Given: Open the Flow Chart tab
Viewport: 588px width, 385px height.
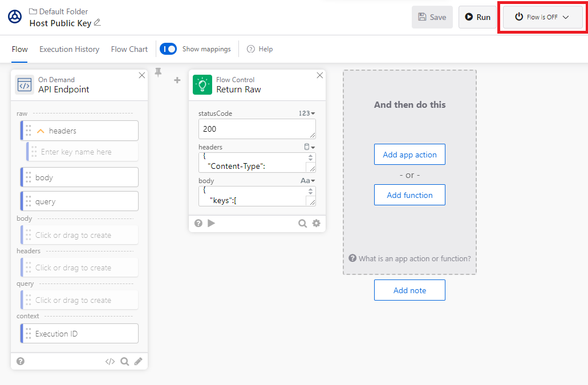Looking at the screenshot, I should point(129,49).
